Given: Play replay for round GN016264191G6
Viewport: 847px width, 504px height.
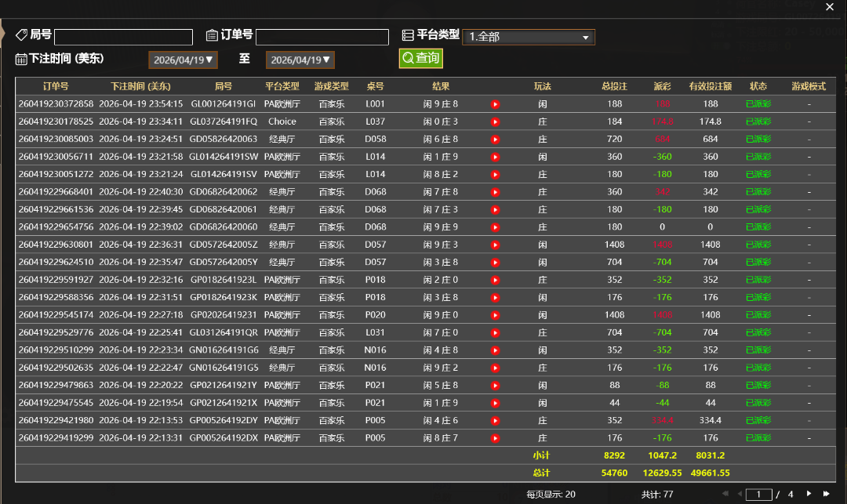Looking at the screenshot, I should point(495,350).
